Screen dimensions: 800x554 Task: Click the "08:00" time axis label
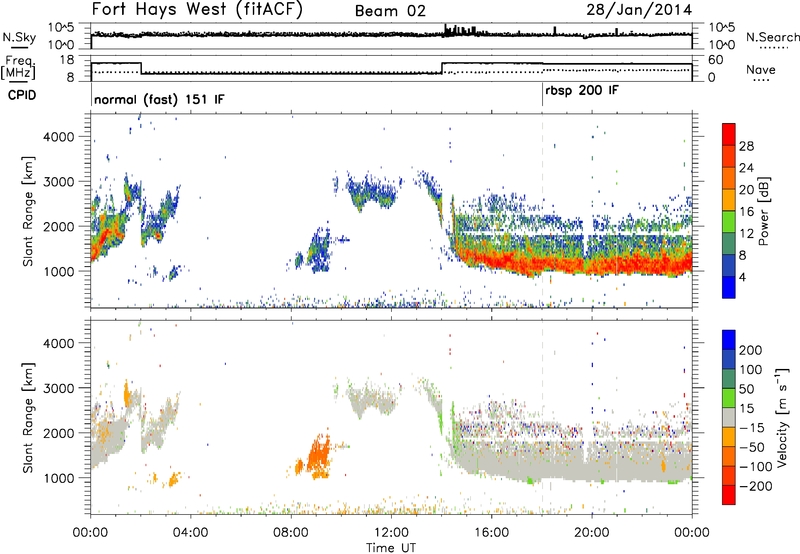coord(291,533)
